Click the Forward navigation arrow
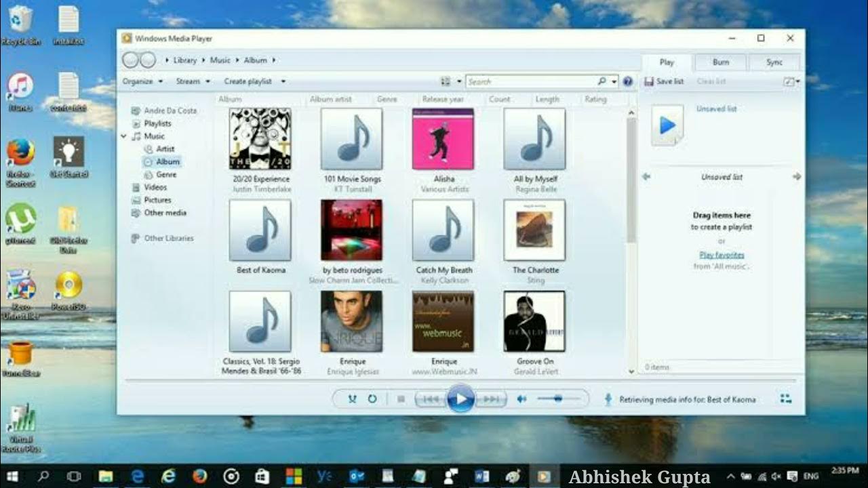 [147, 60]
